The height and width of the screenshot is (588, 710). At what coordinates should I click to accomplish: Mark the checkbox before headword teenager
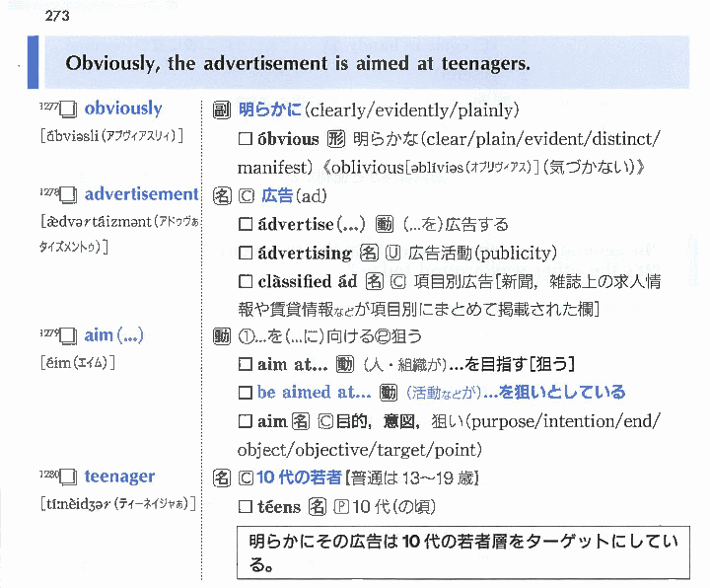coord(68,478)
